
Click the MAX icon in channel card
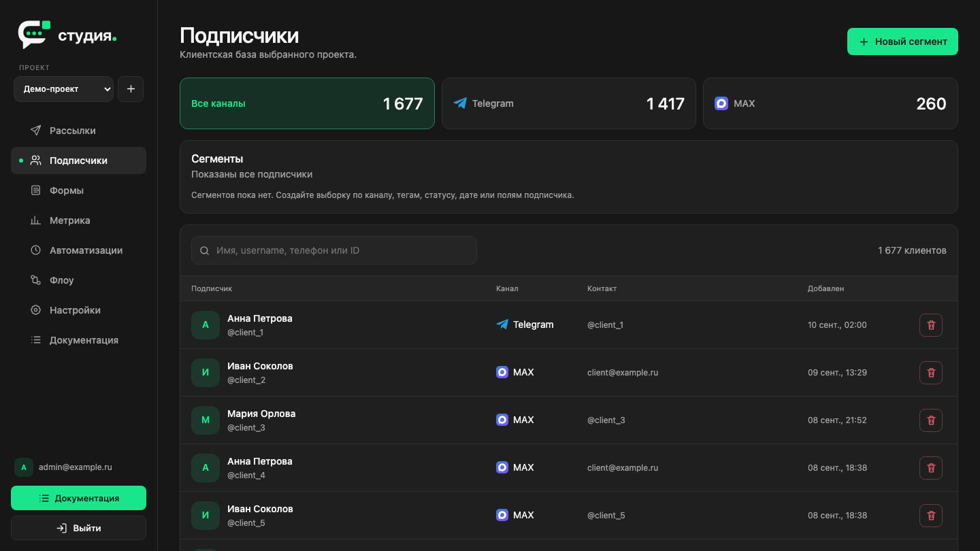point(721,103)
